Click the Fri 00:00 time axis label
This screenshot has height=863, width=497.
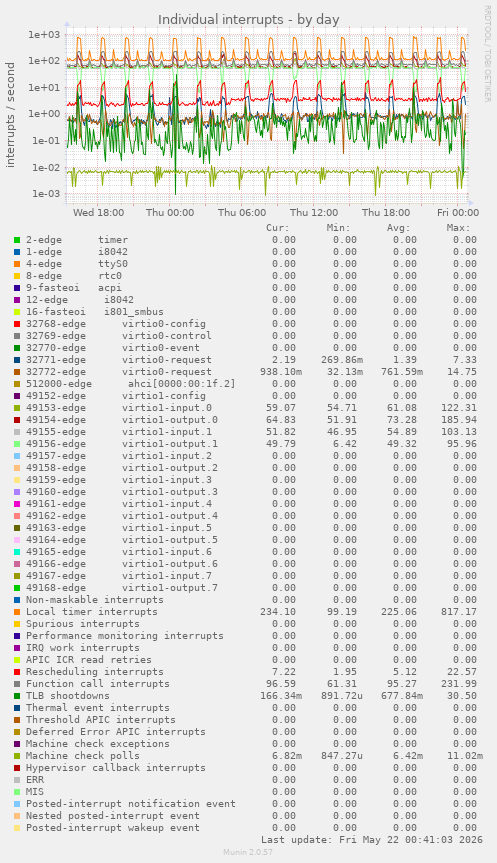click(458, 212)
